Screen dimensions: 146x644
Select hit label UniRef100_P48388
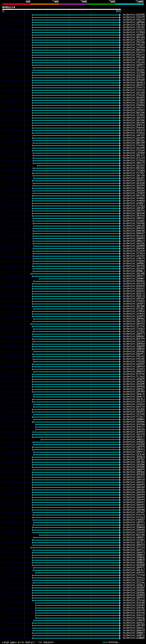point(134,361)
